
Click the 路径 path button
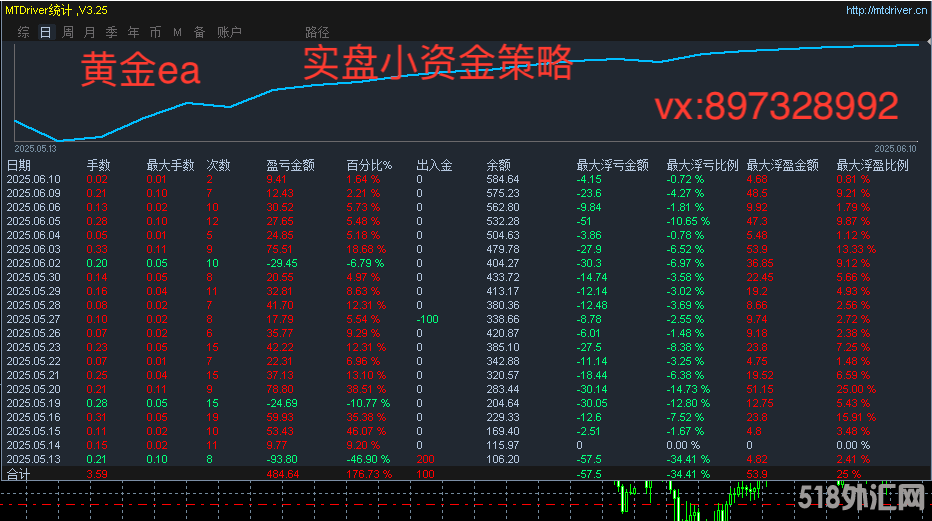317,32
